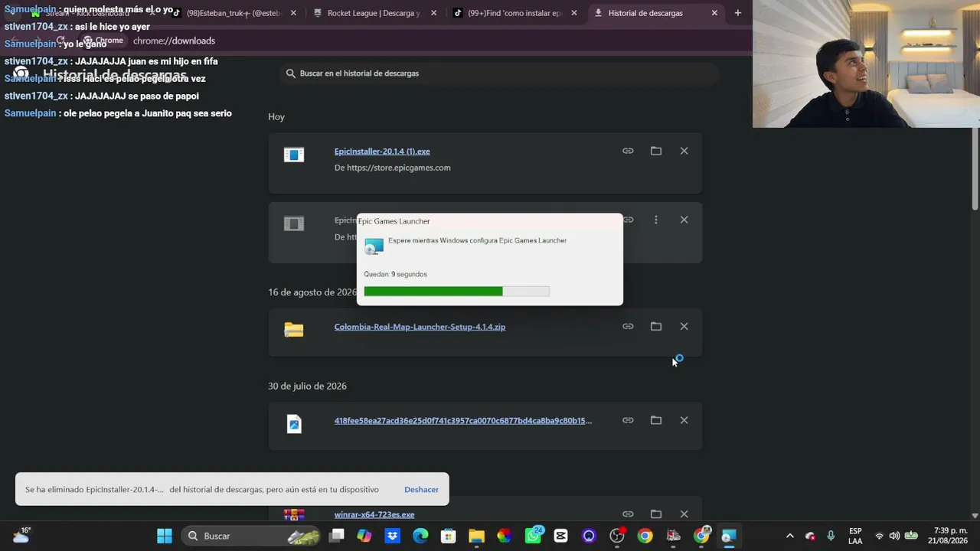Open the Windows Start menu
This screenshot has height=551, width=980.
coord(165,536)
